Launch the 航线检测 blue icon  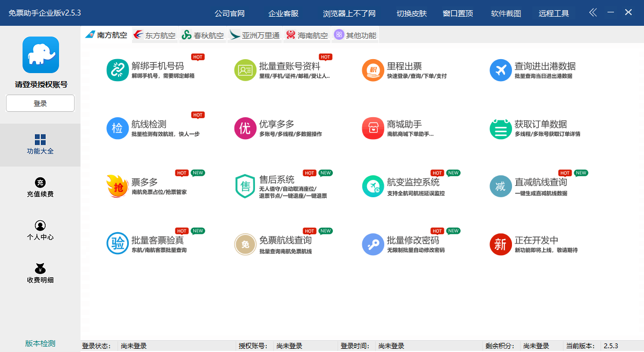(118, 128)
